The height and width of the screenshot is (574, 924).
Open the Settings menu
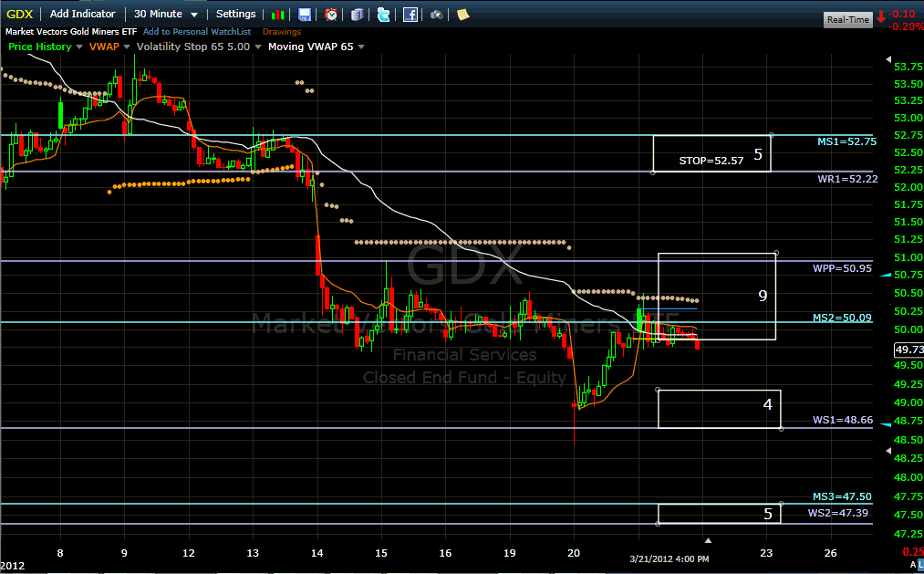[235, 14]
